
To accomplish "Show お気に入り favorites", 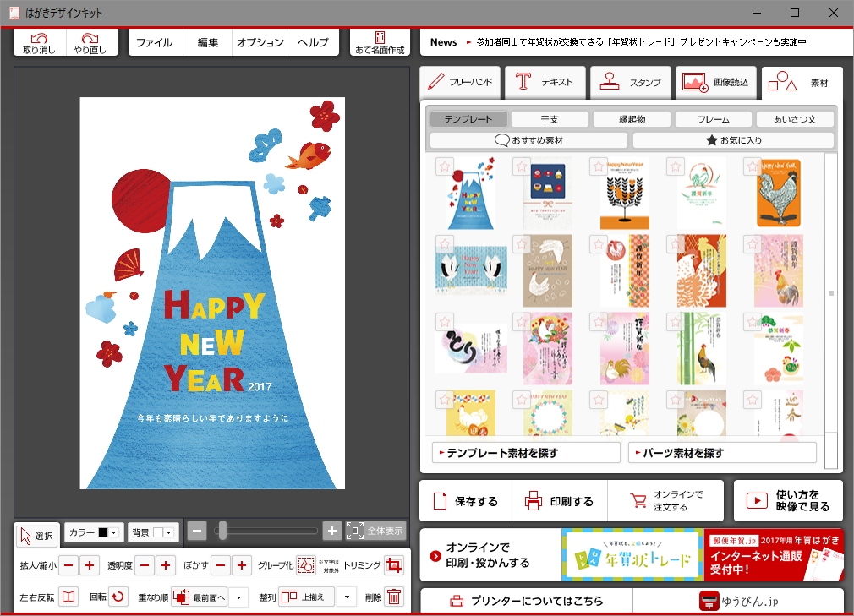I will tap(734, 140).
